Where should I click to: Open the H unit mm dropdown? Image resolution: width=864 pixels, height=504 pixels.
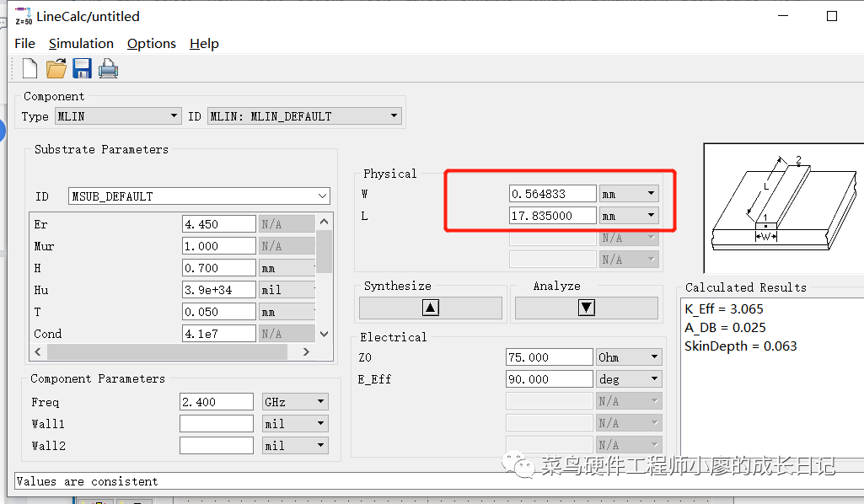pyautogui.click(x=287, y=268)
